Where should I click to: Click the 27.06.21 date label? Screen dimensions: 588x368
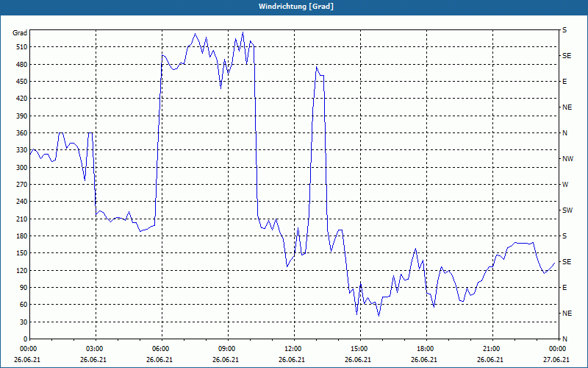[556, 360]
